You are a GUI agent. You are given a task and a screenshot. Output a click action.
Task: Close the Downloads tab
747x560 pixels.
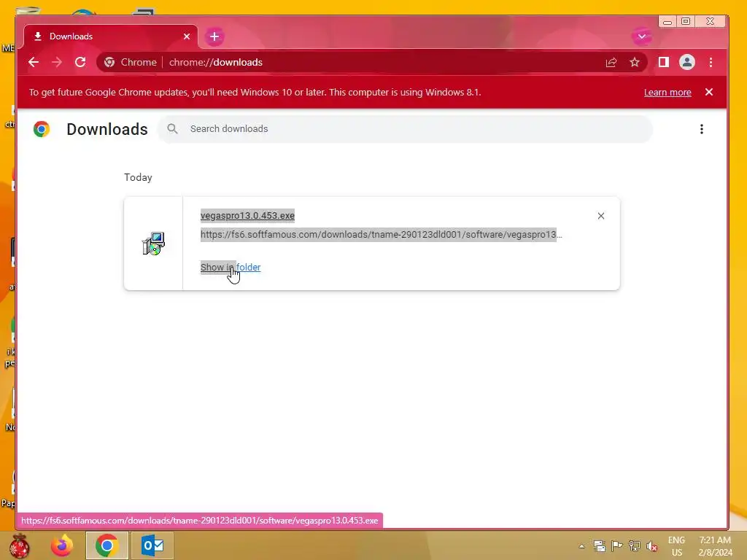(187, 36)
